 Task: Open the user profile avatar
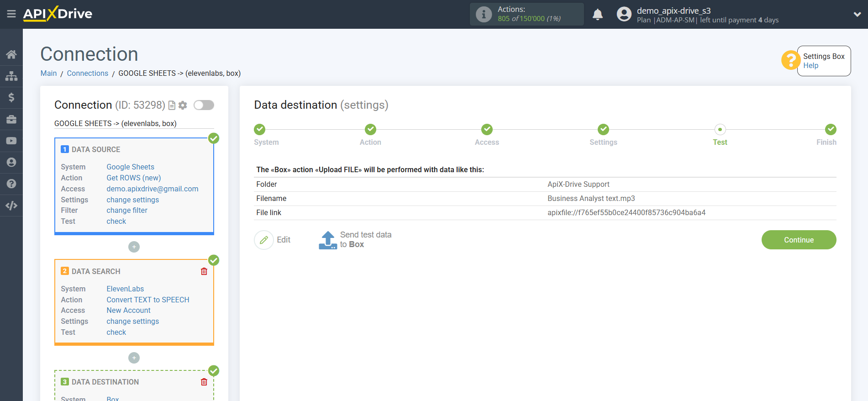click(624, 14)
